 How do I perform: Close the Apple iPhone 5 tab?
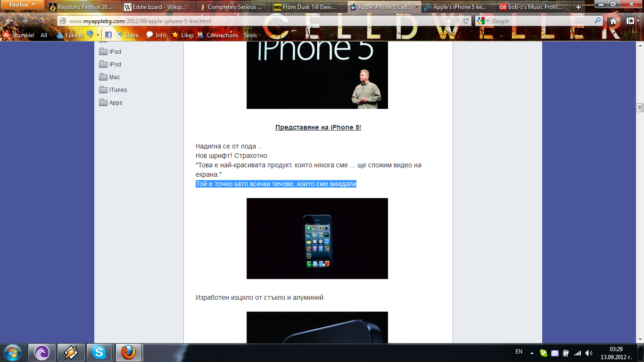tap(417, 7)
